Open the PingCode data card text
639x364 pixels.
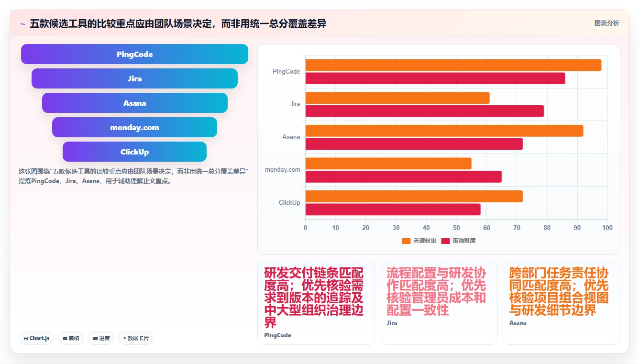coord(314,298)
